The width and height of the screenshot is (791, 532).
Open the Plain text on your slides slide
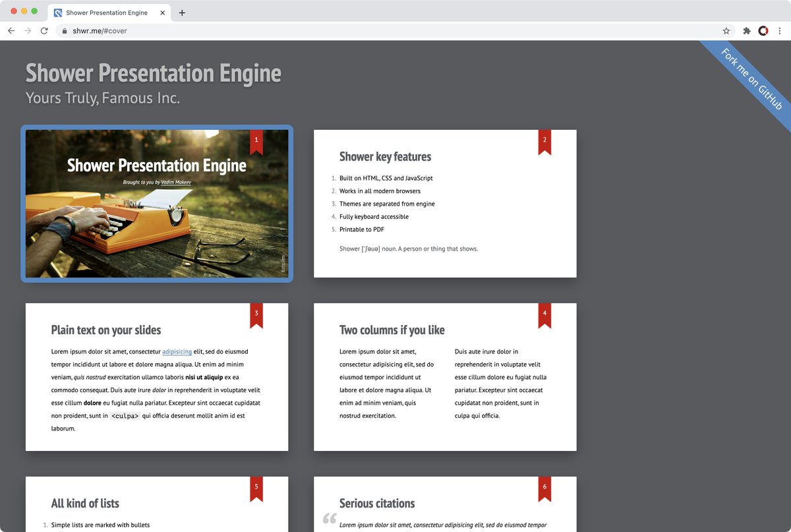(x=157, y=377)
